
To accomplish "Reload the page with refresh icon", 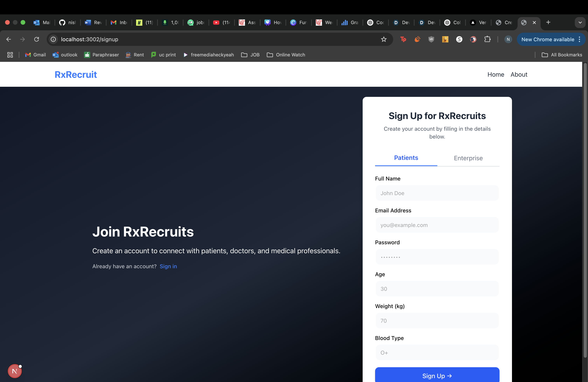I will pos(37,39).
